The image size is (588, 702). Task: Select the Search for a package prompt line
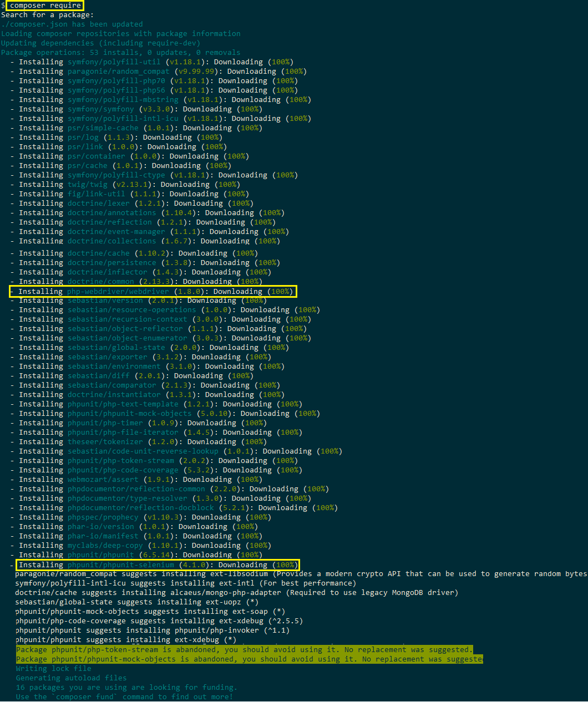[47, 14]
